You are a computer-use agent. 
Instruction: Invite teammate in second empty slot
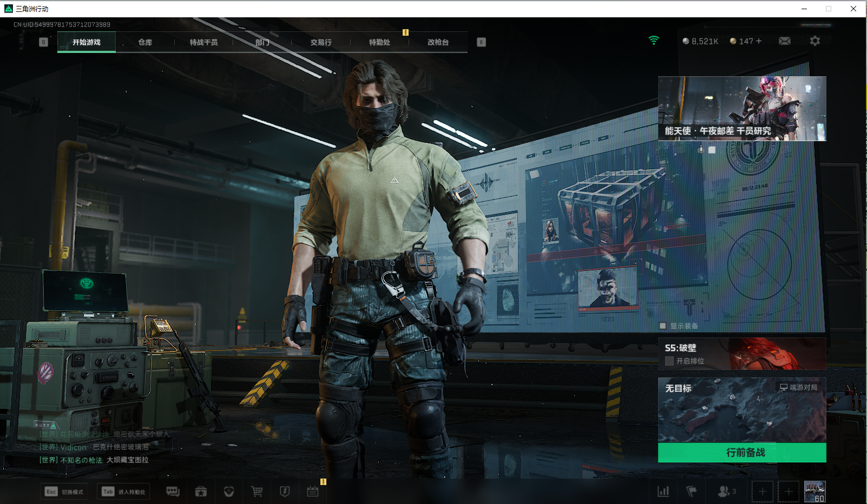[x=789, y=492]
